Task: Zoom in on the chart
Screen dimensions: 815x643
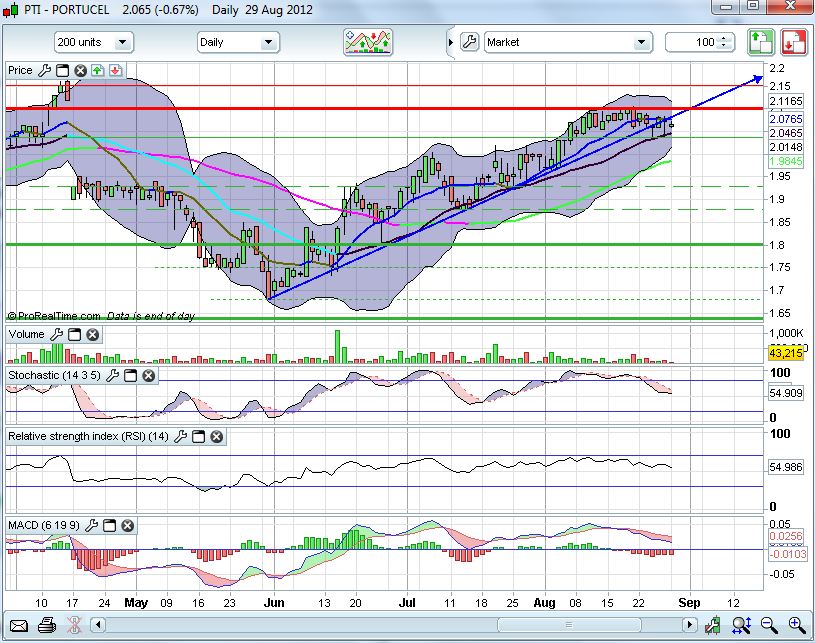Action: coord(797,625)
